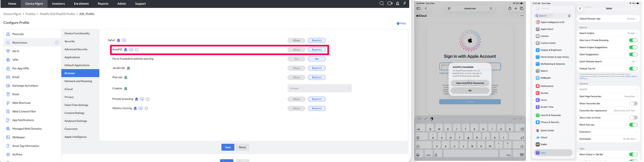Screen dimensions: 644x162
Task: Tap the Search field in iPad Settings
Action: [x=553, y=16]
